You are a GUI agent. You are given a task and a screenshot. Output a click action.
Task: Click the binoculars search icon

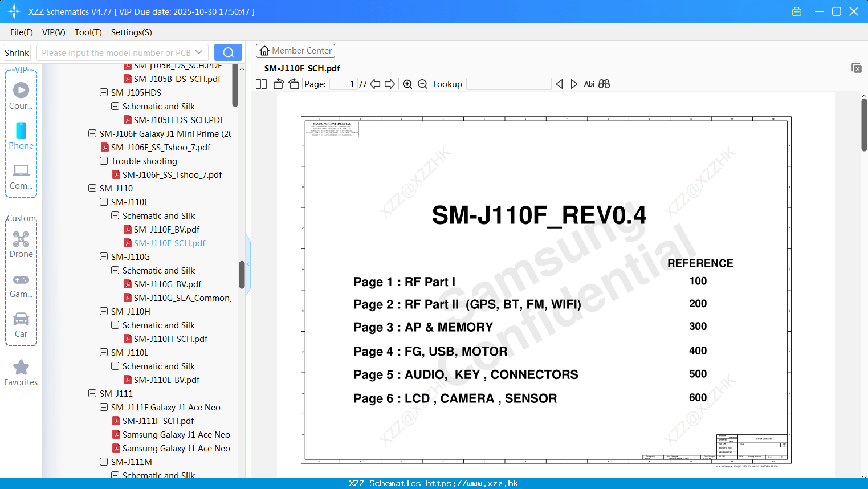tap(604, 84)
